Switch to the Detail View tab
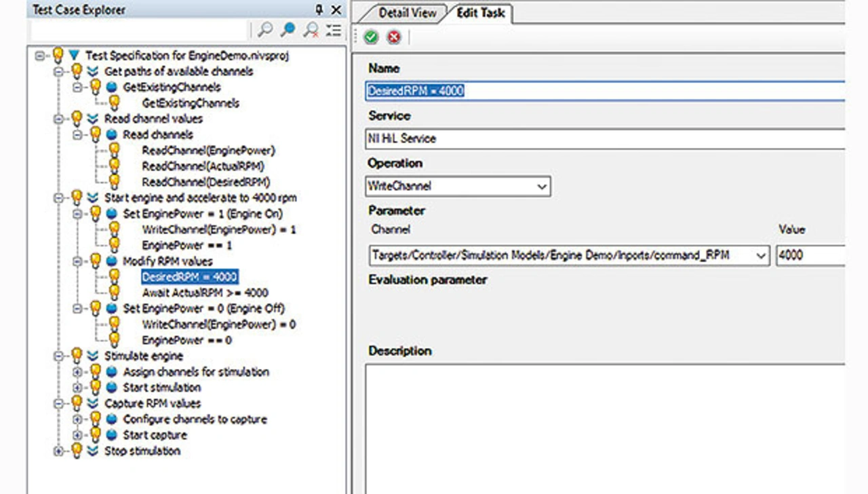Screen dimensions: 868x494 (x=406, y=13)
